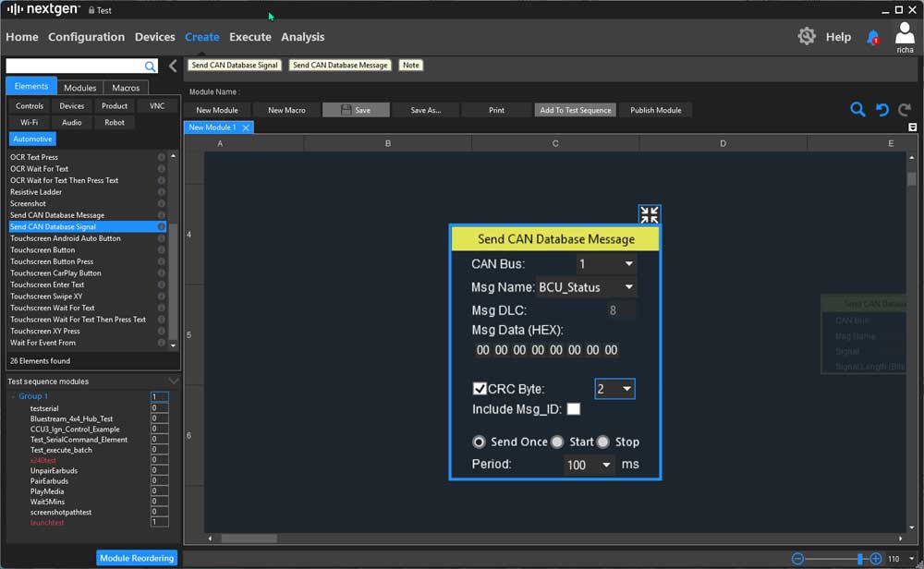Open the notification bell icon

[x=873, y=37]
